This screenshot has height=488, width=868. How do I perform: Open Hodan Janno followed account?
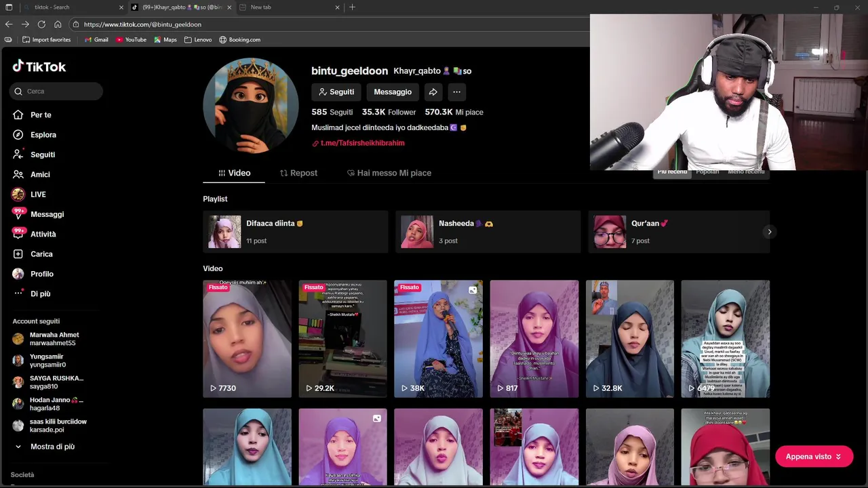(48, 404)
